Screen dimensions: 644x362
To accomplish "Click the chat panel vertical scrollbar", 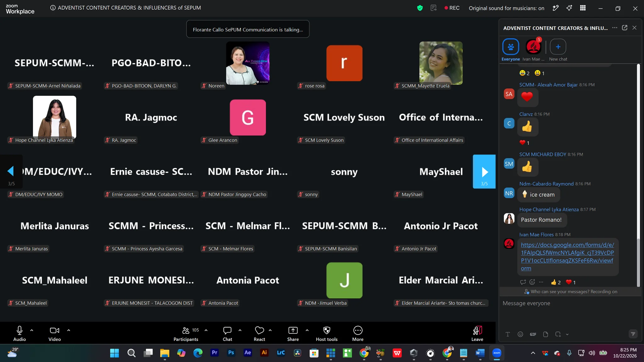I will click(638, 175).
